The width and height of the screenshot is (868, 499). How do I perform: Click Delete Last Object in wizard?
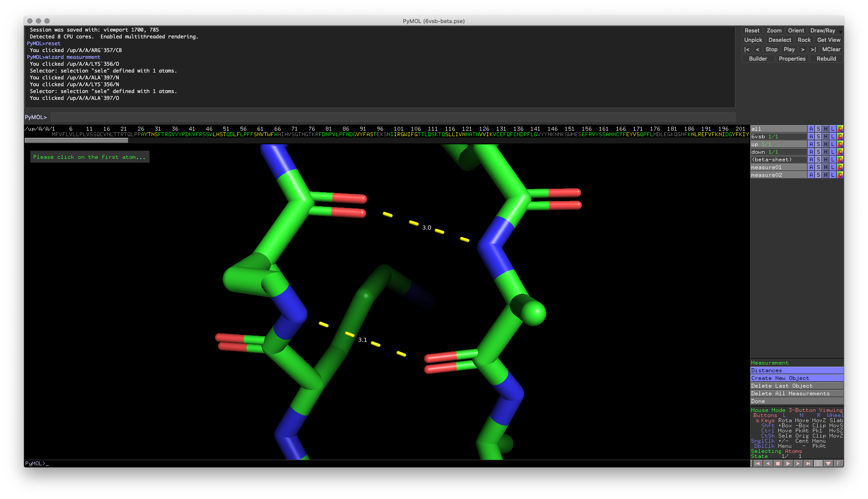coord(797,386)
